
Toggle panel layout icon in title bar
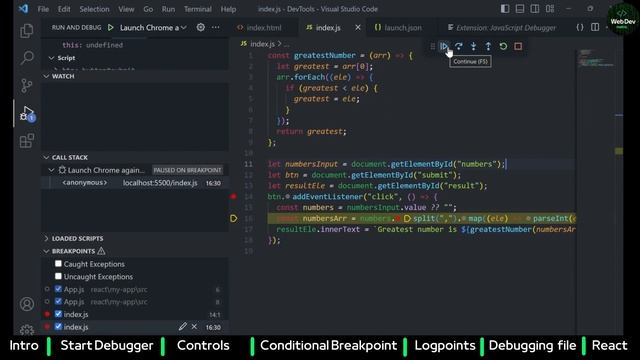tap(520, 9)
